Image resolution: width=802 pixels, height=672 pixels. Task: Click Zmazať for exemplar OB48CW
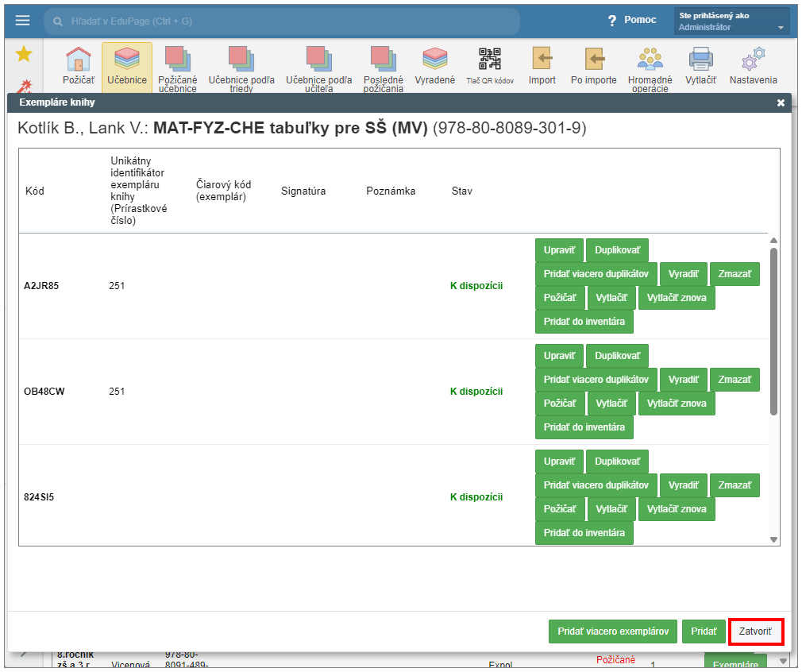(734, 380)
